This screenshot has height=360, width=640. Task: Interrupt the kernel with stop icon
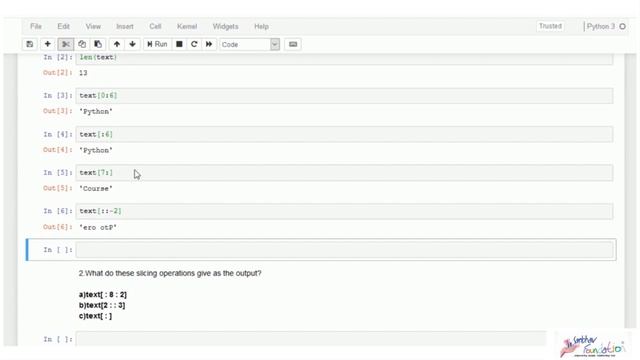click(x=179, y=44)
